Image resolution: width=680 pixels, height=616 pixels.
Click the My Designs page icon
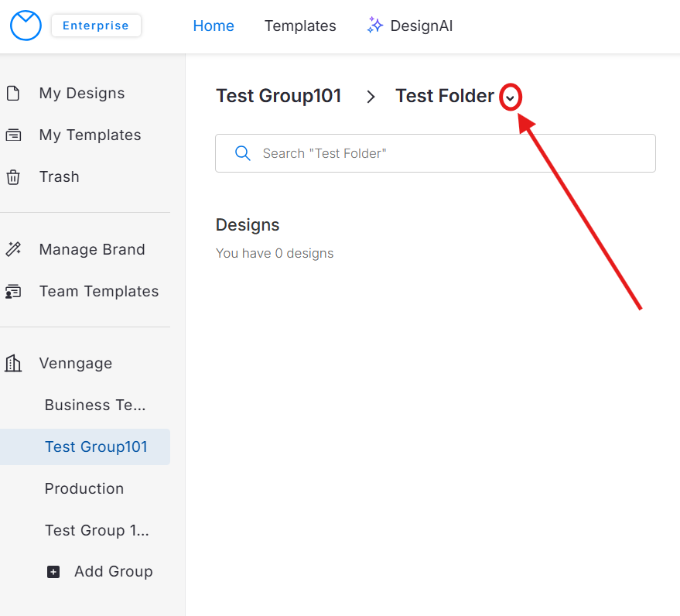point(13,94)
